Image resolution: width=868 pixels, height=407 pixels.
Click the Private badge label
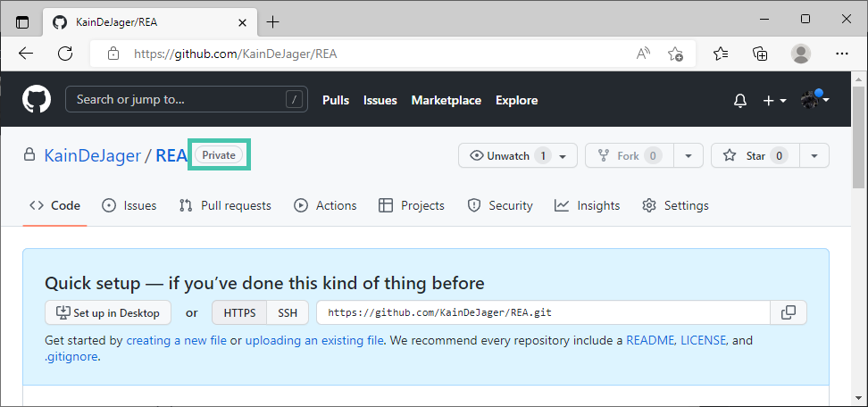pyautogui.click(x=219, y=155)
